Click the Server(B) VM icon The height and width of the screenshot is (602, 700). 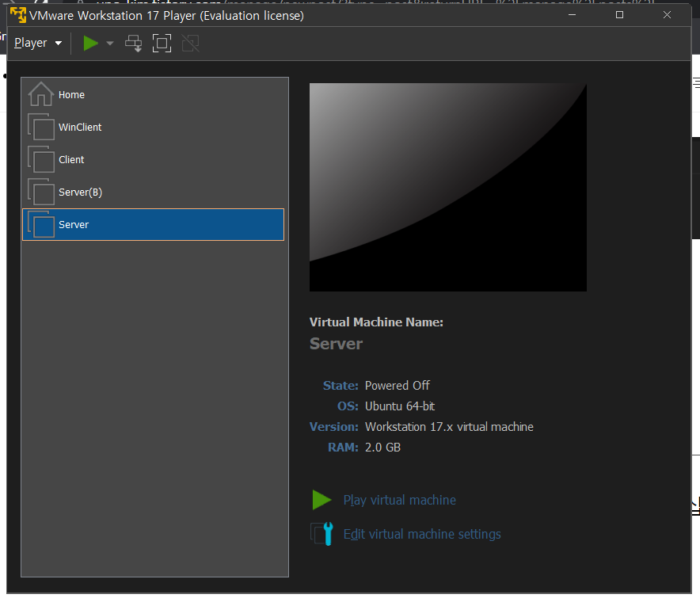(41, 192)
